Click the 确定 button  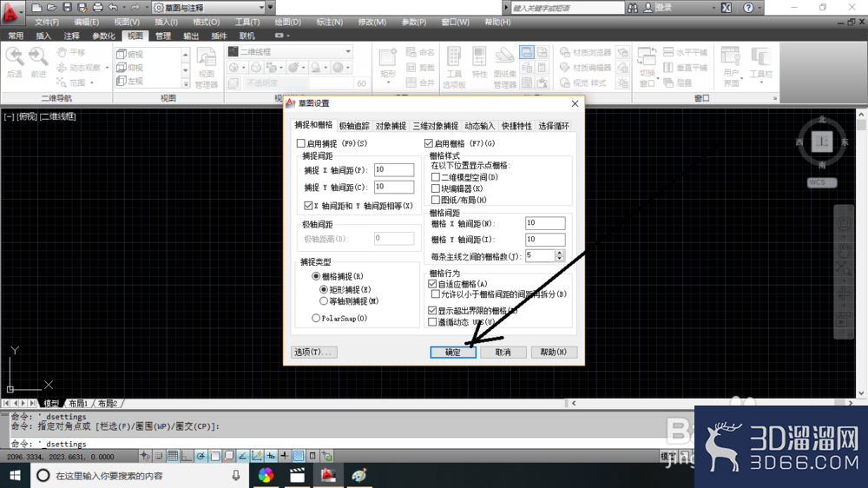click(x=453, y=352)
